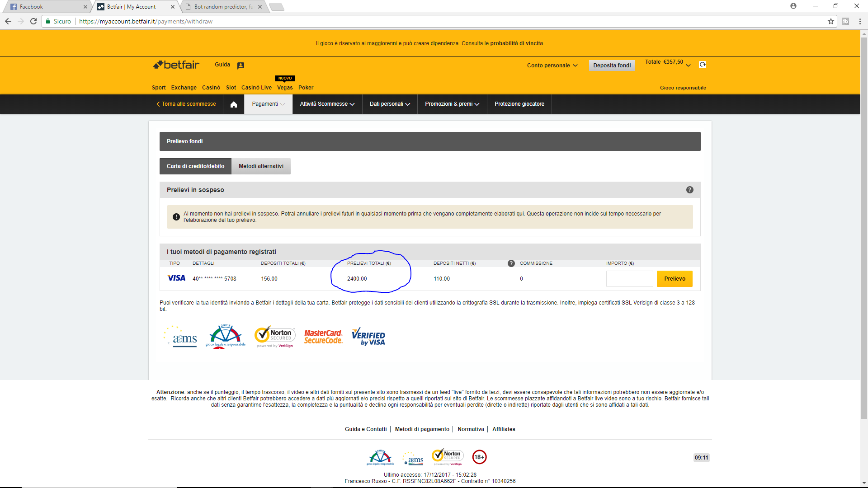This screenshot has height=488, width=868.
Task: Open the Sport section
Action: (x=159, y=88)
